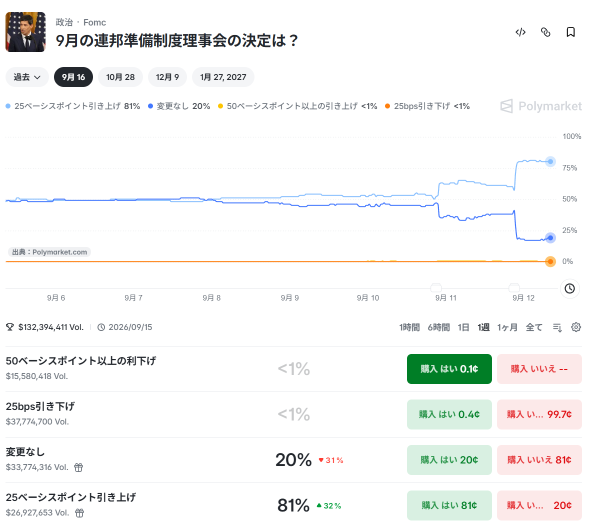
Task: Click the market thumbnail photo
Action: pos(26,32)
